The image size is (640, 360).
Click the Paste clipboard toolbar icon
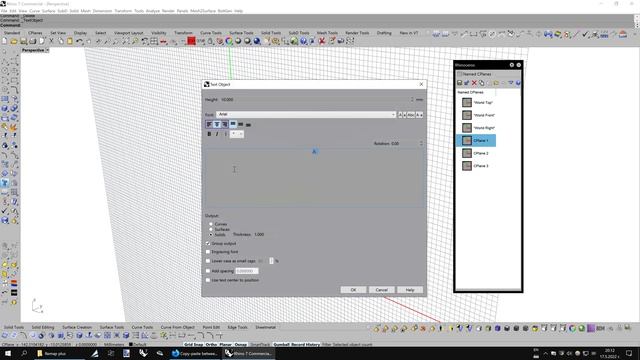point(70,41)
